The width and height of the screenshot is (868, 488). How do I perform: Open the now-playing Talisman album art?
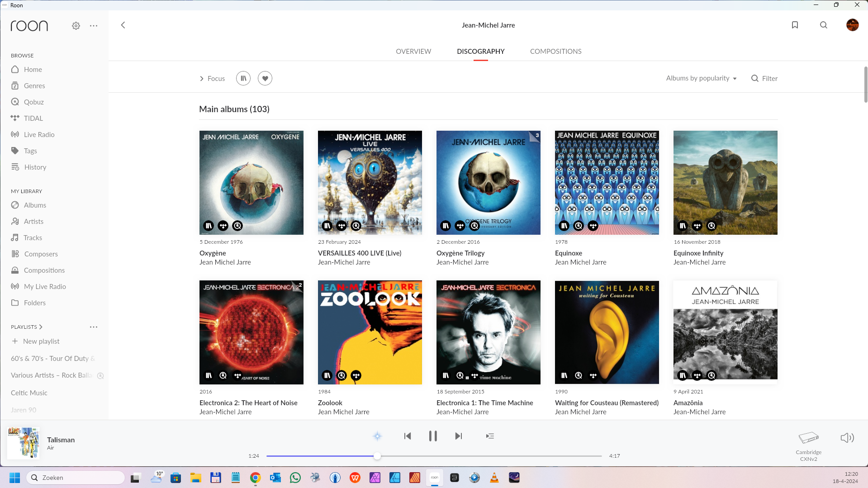coord(24,443)
